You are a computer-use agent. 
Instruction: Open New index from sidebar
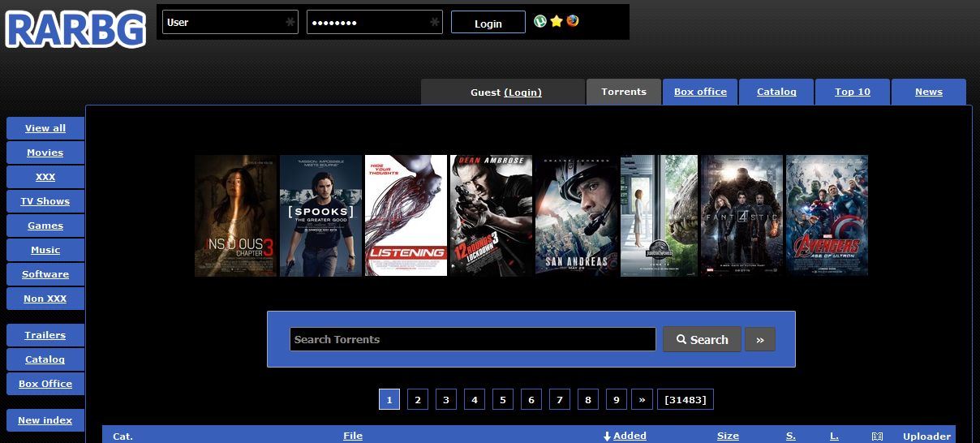(45, 420)
